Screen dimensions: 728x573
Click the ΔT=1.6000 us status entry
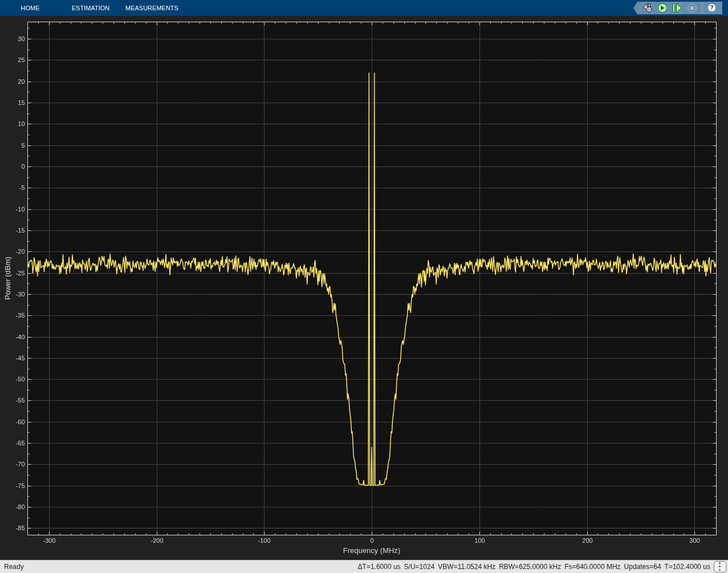(x=379, y=567)
